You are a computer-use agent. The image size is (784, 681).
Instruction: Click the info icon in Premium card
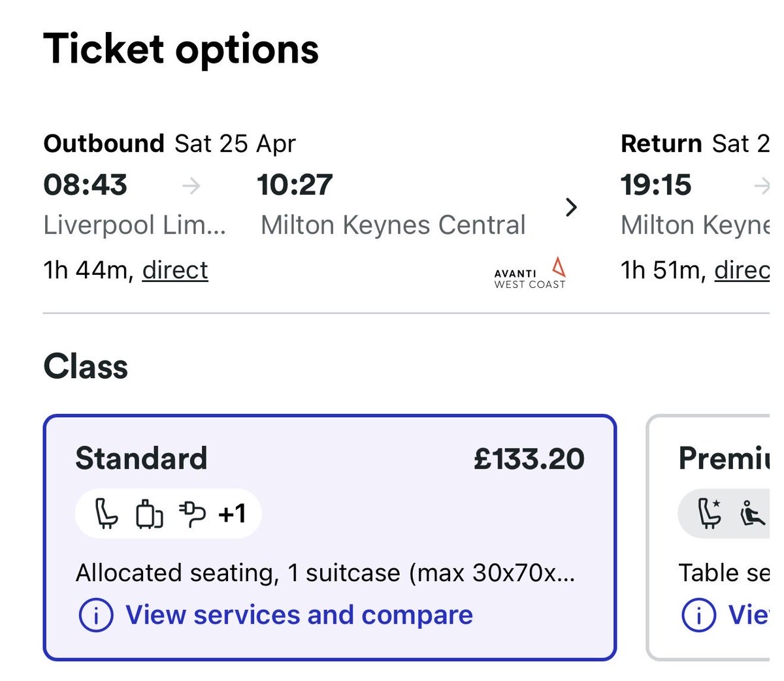click(698, 615)
